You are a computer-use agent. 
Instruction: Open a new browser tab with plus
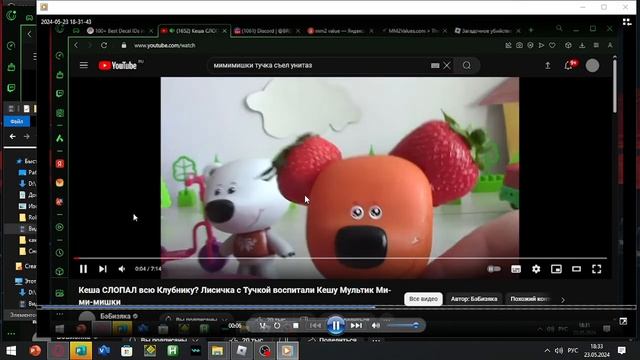531,30
